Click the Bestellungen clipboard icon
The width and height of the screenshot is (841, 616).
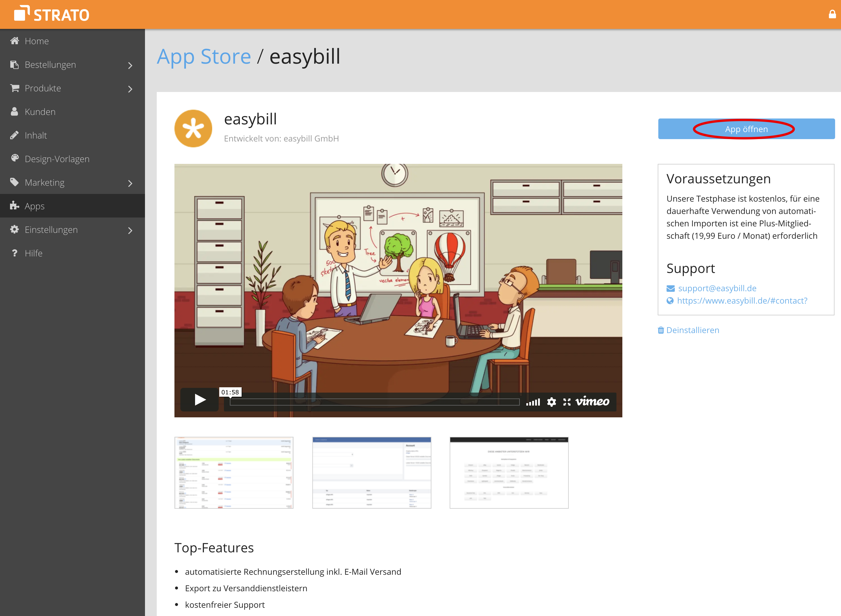14,65
